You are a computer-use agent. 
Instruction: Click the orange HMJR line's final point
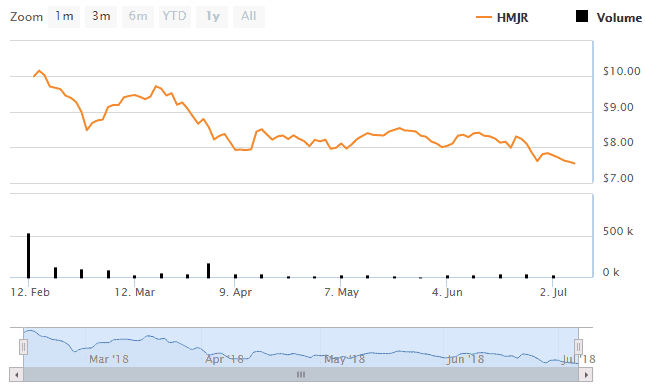pyautogui.click(x=574, y=163)
